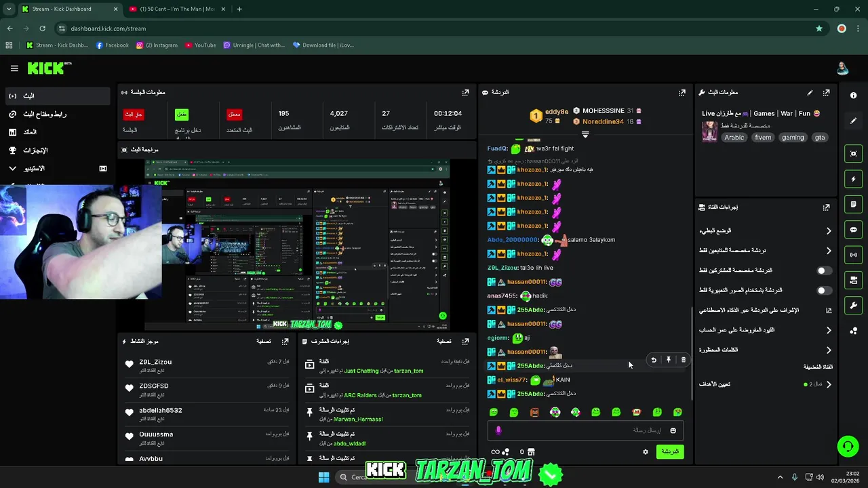Open the hamburger menu beside the Kick logo
This screenshot has width=868, height=488.
(x=14, y=68)
